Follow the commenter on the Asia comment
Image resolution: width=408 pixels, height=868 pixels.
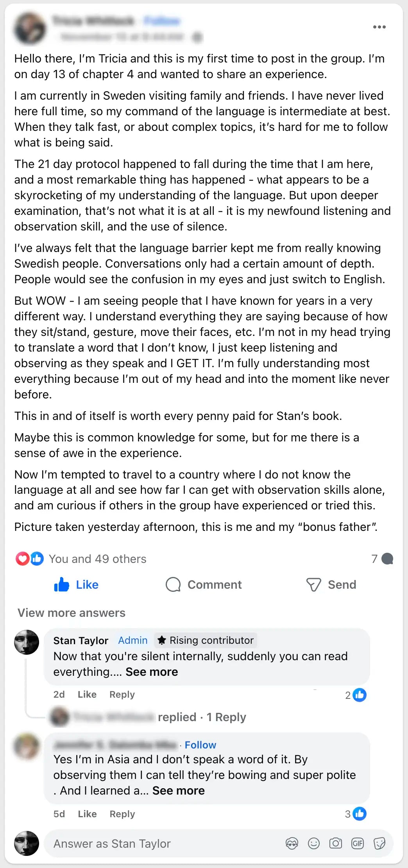200,745
